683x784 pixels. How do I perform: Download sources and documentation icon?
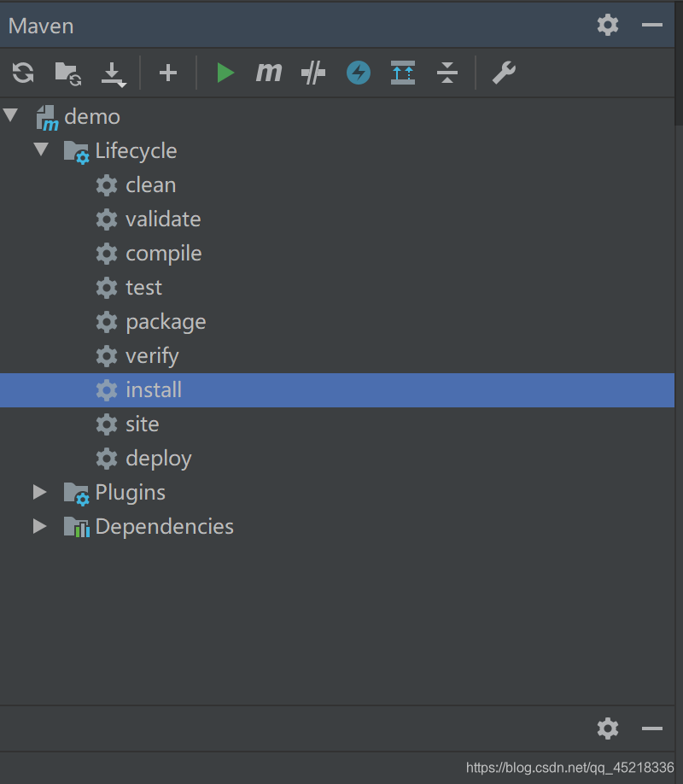tap(114, 75)
